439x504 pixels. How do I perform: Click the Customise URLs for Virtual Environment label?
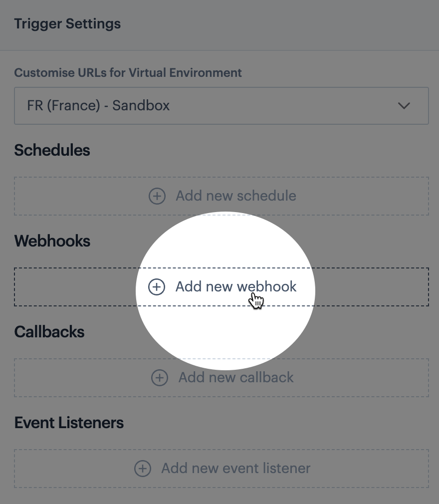pos(128,73)
